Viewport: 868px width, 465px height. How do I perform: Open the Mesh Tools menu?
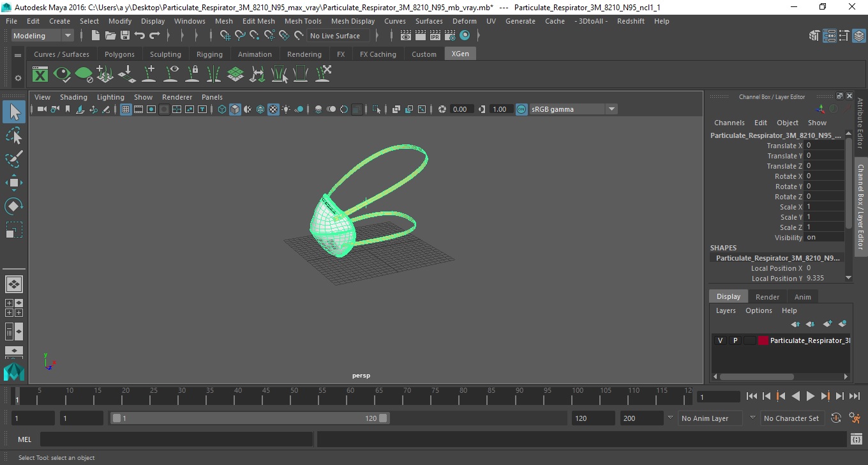tap(303, 21)
